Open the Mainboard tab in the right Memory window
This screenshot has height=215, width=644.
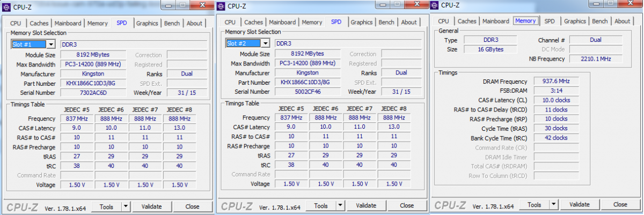496,21
